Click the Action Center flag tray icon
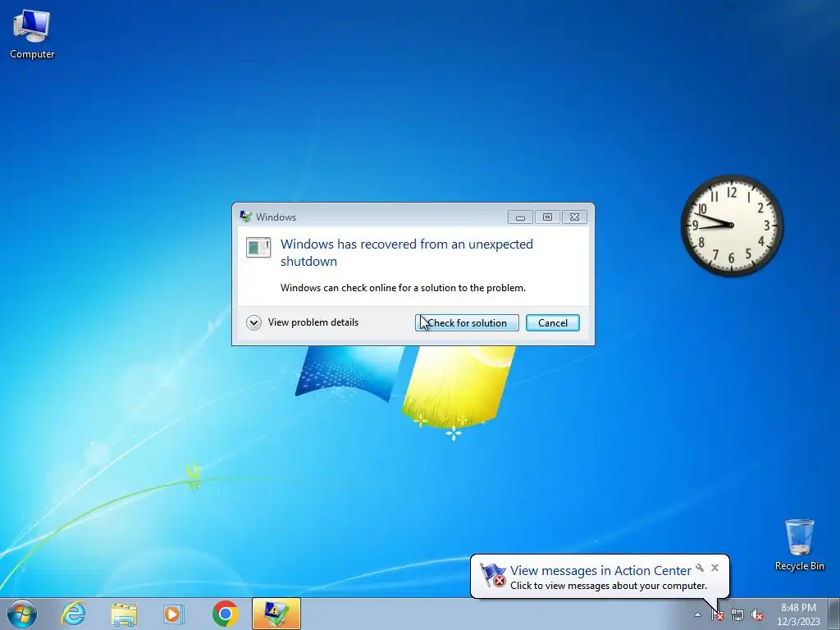Viewport: 840px width, 630px height. [719, 615]
